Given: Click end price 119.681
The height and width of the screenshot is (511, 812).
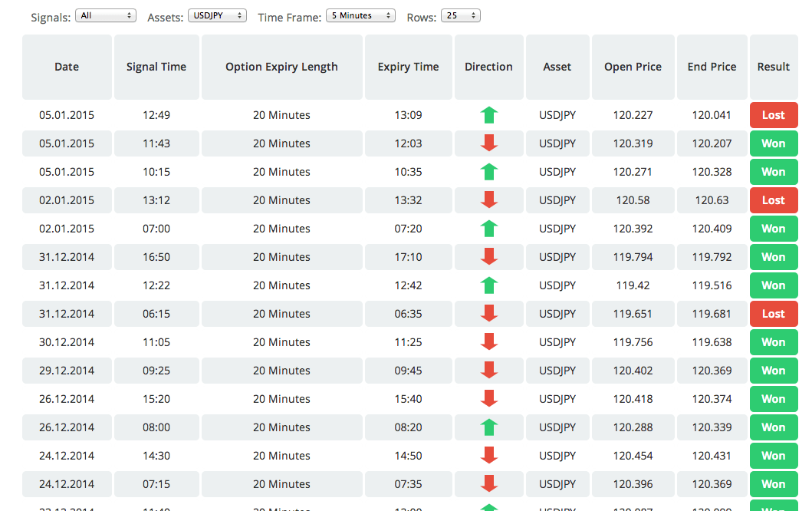Looking at the screenshot, I should pos(712,314).
